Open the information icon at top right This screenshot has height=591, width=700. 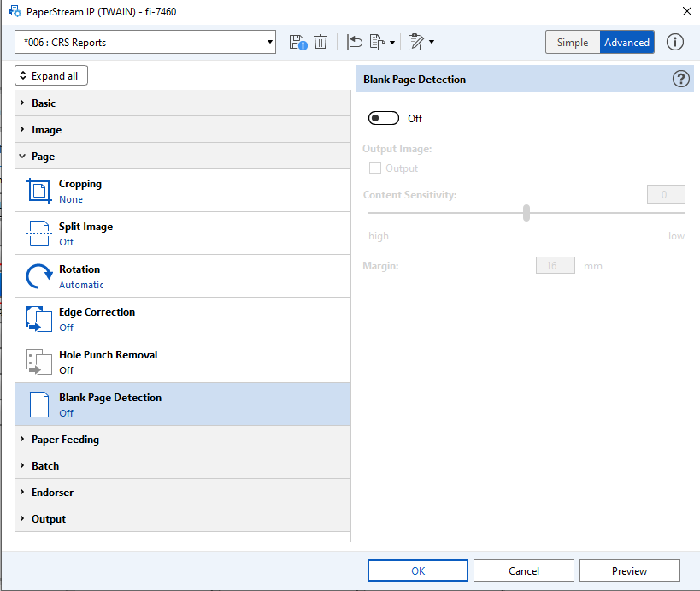coord(675,42)
